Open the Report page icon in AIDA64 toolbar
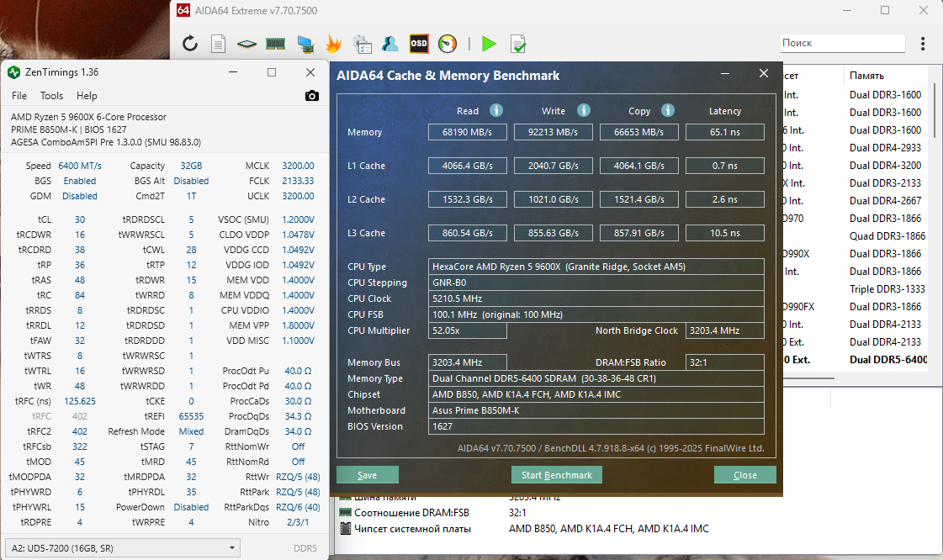 click(219, 43)
